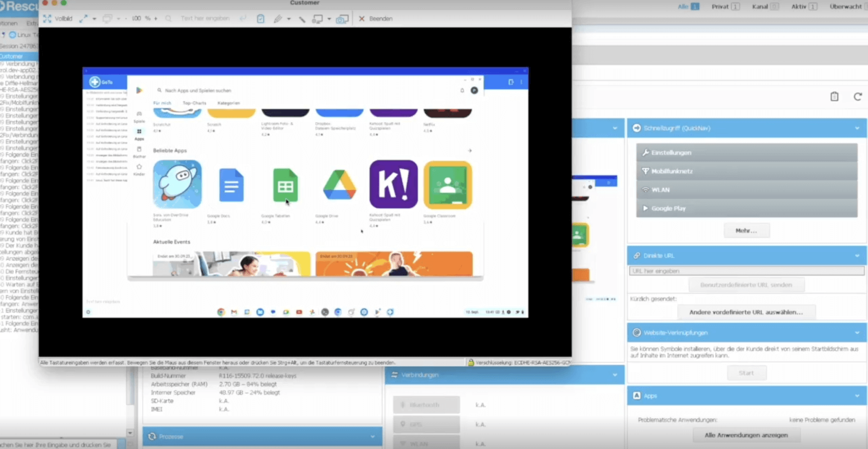868x449 pixels.
Task: Select the Alle session filter tab
Action: (x=688, y=7)
